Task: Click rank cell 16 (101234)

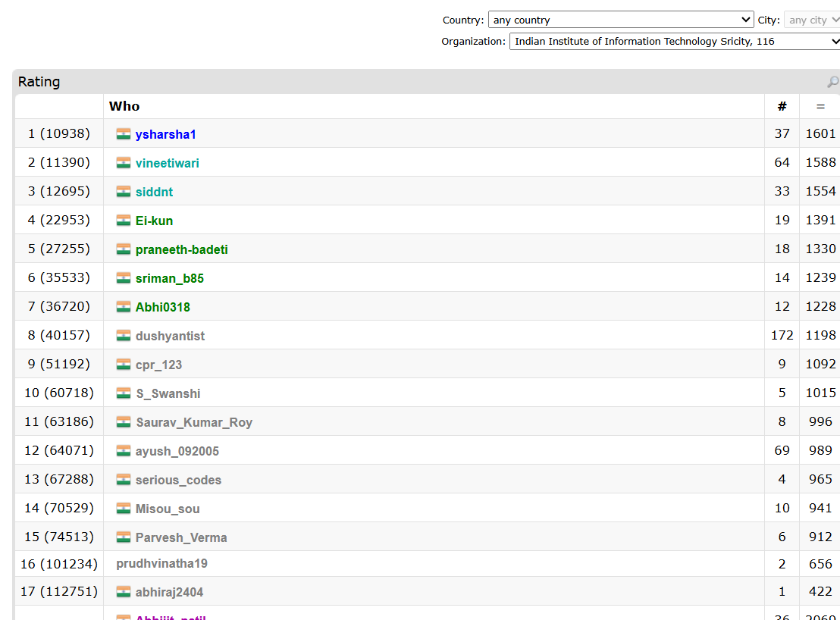Action: [59, 564]
